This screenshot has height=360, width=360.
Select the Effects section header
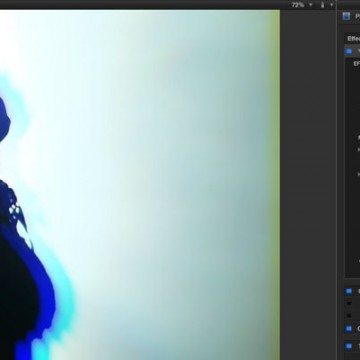353,38
